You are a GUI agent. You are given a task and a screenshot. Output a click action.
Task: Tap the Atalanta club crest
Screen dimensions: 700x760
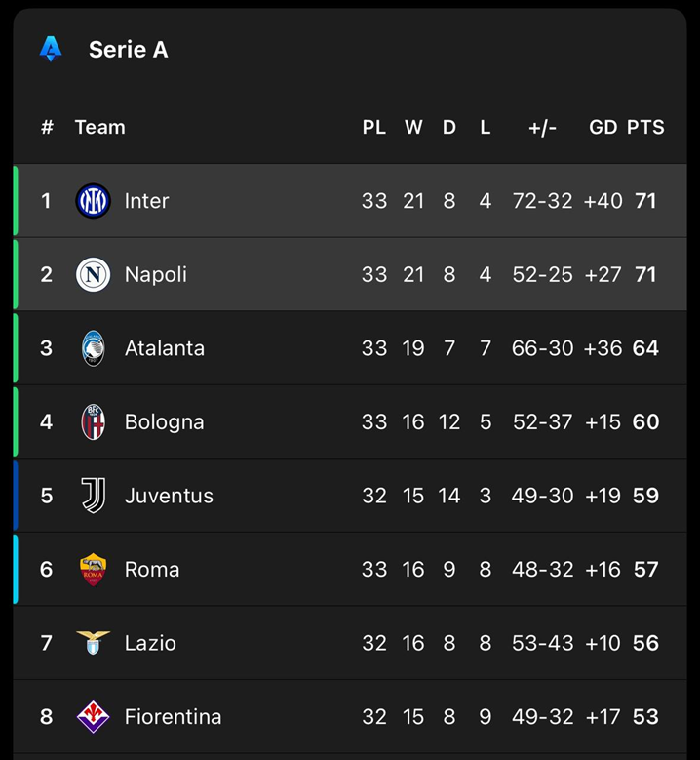click(x=93, y=348)
